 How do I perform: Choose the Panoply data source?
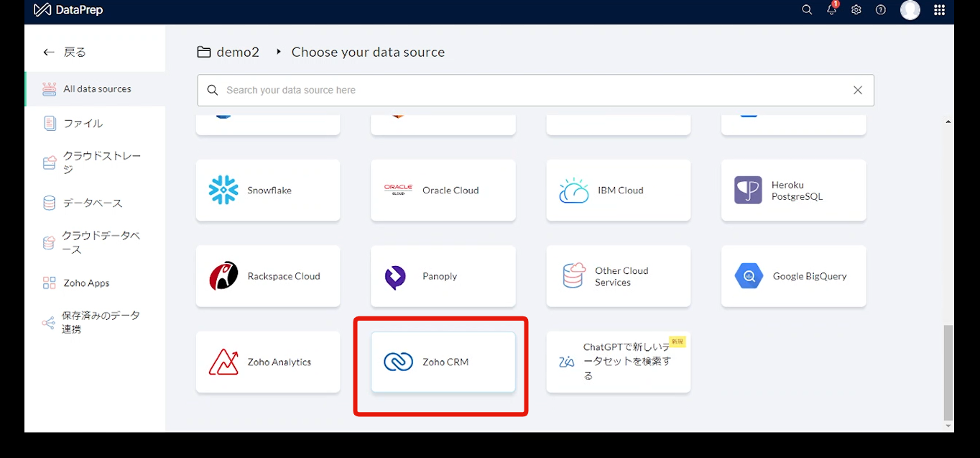pyautogui.click(x=443, y=276)
